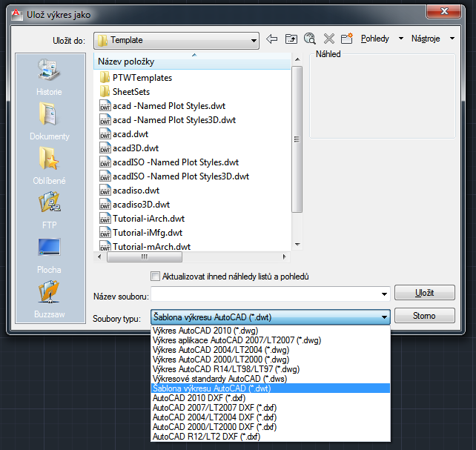Select the acadiso3D.dwt template
476x450 pixels.
pos(134,205)
